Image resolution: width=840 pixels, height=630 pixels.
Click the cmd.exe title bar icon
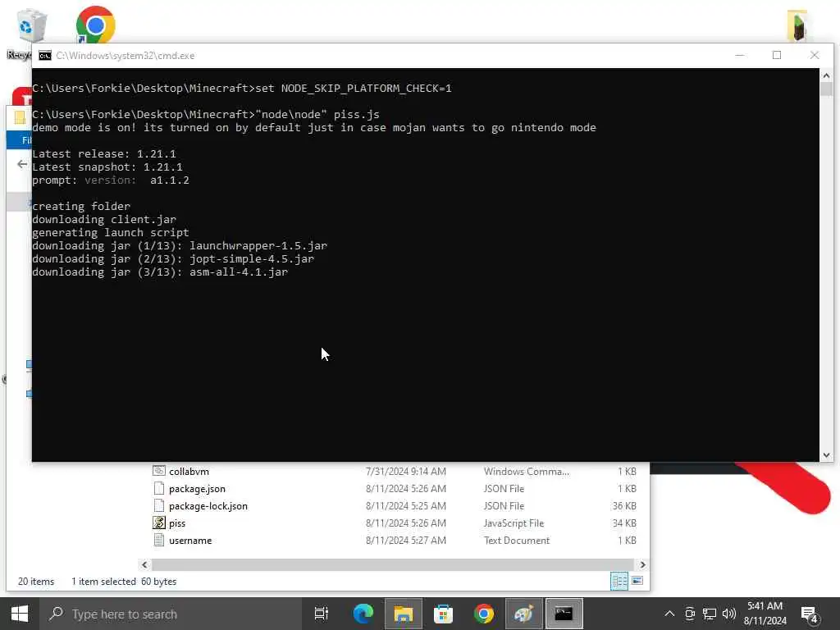(45, 56)
